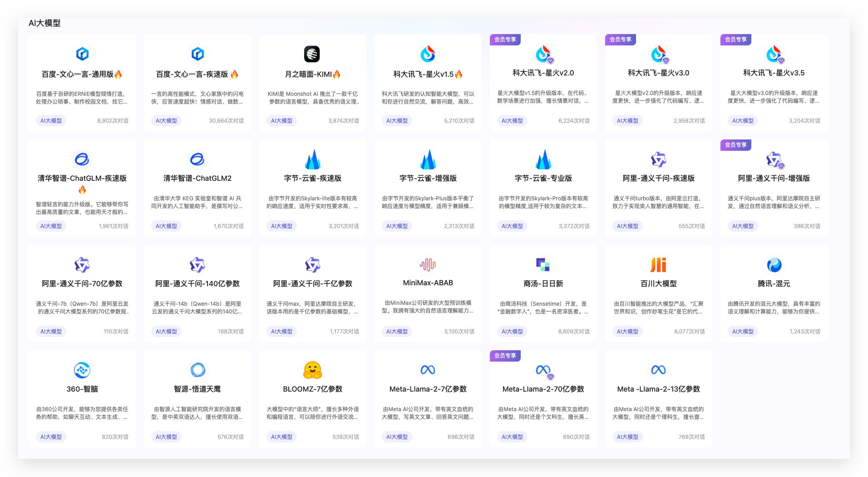This screenshot has height=477, width=868.
Task: Open the 科大讯飞-星火v1.5 flame icon
Action: click(x=428, y=54)
